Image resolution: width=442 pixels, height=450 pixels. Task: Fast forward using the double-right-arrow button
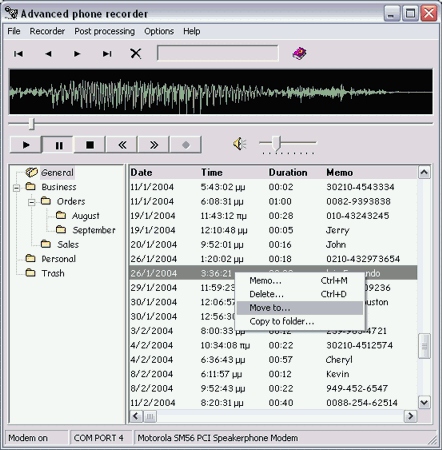coord(153,145)
